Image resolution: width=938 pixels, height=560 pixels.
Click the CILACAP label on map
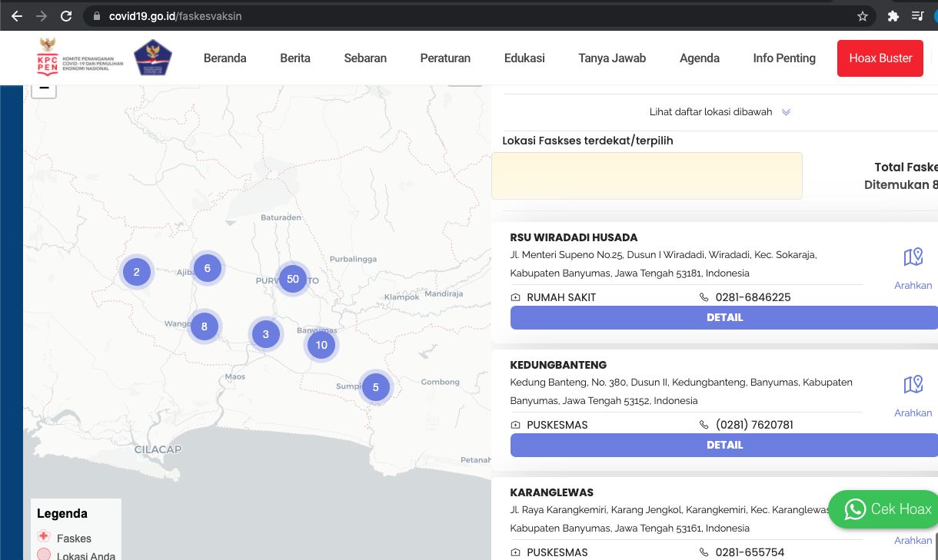coord(158,449)
